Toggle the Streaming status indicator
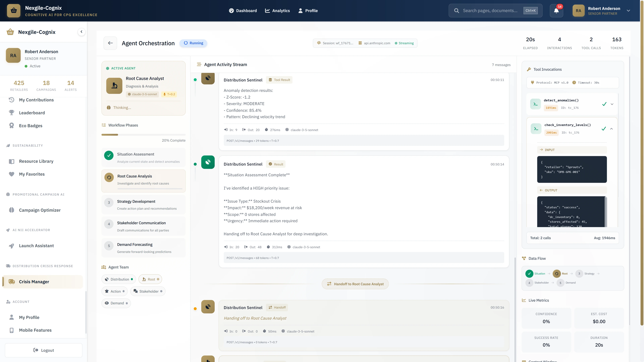Viewport: 644px width, 362px height. [x=404, y=43]
